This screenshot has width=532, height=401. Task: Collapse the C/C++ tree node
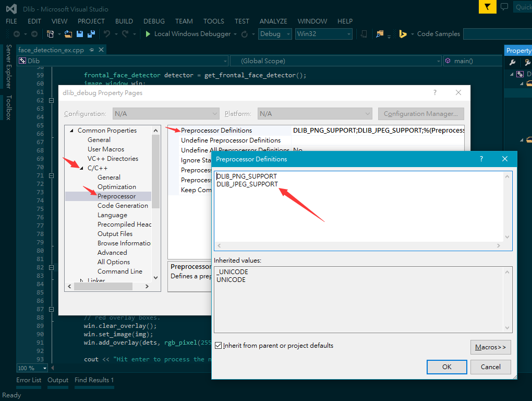81,168
